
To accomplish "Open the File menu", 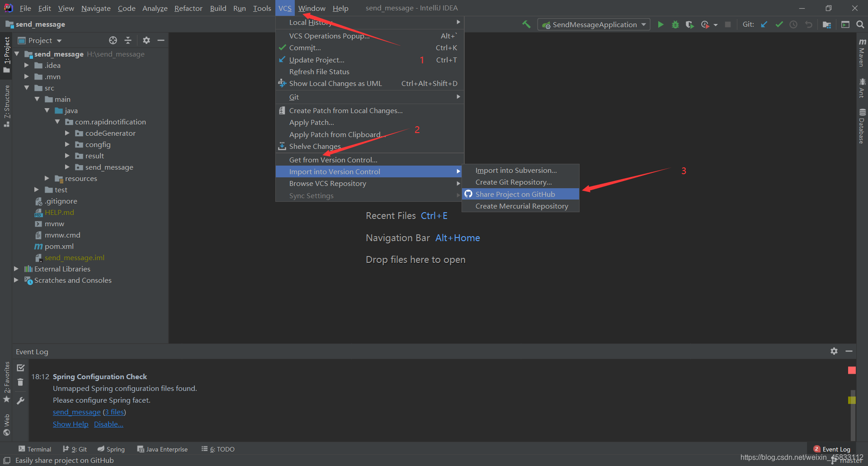I will point(25,8).
